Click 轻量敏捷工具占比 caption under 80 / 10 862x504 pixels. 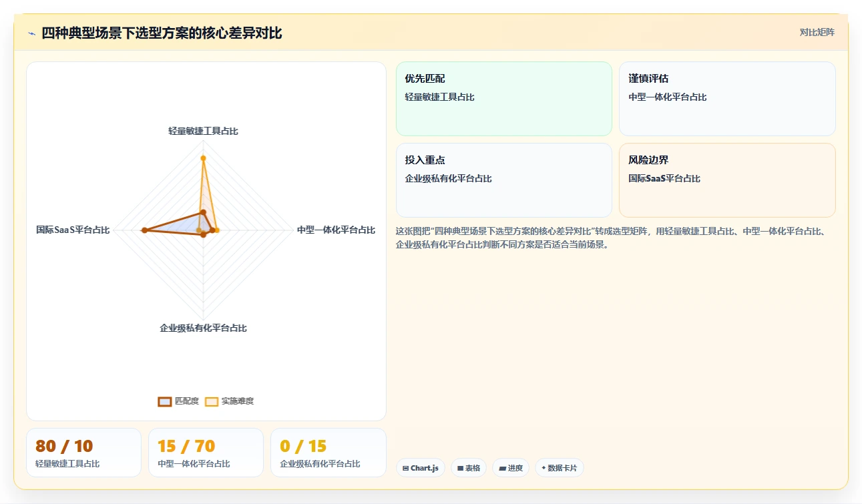click(x=67, y=464)
